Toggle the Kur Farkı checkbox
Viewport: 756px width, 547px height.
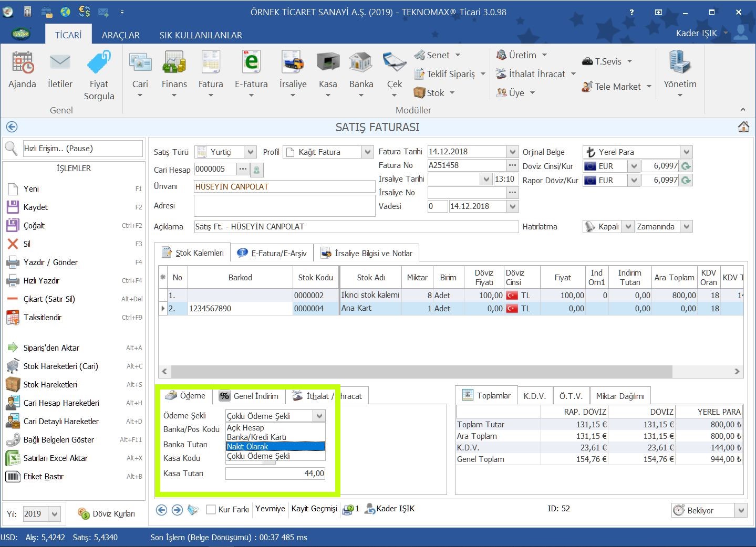(211, 509)
